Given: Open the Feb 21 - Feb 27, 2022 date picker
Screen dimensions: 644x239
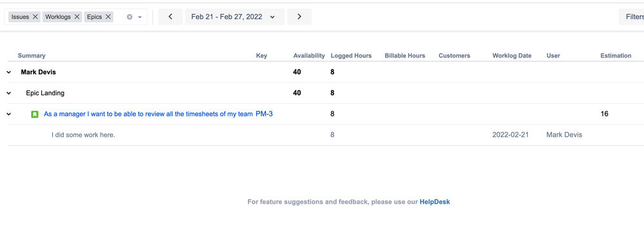Looking at the screenshot, I should pos(234,17).
